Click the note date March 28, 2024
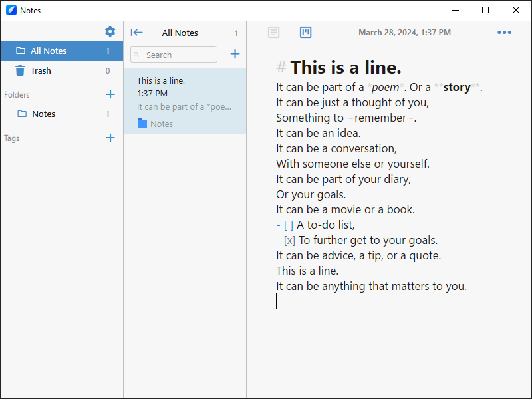 pos(404,33)
